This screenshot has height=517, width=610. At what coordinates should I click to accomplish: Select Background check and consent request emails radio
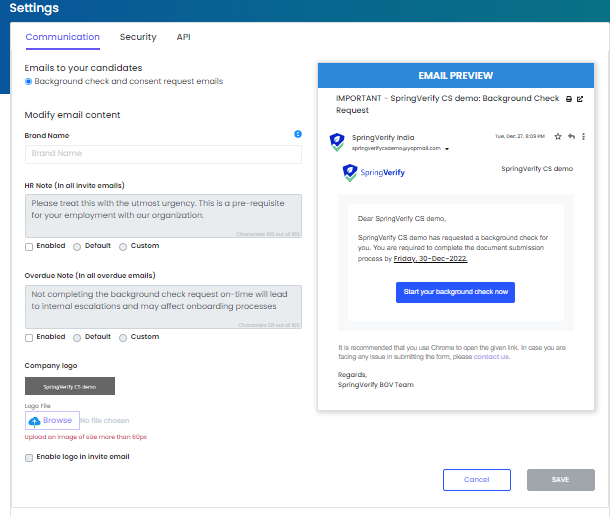click(x=28, y=82)
